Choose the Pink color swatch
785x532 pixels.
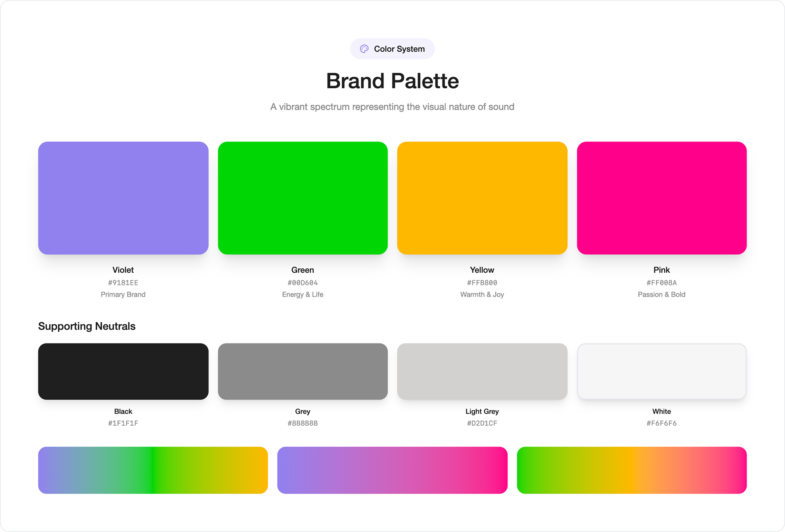pyautogui.click(x=662, y=198)
